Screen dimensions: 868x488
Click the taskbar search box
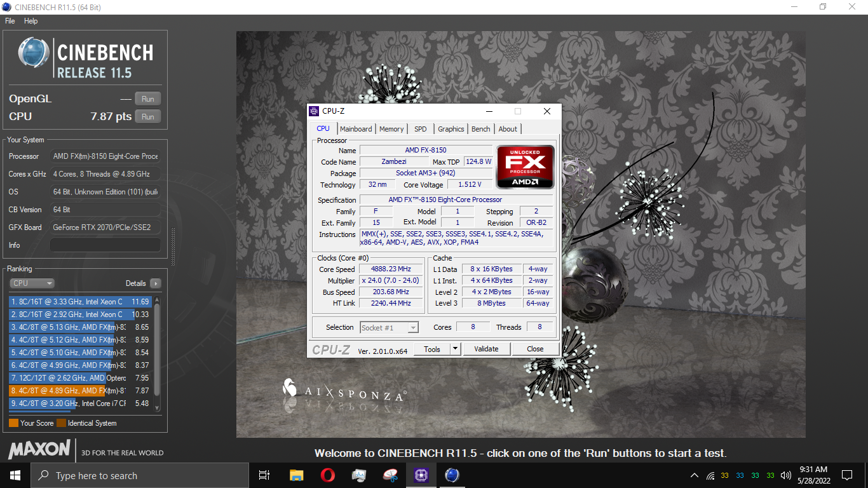tap(140, 475)
